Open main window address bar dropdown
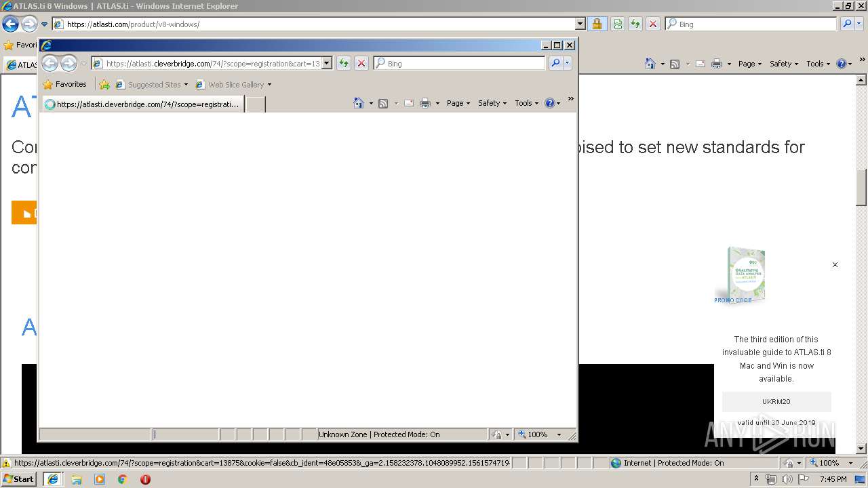868x488 pixels. (x=580, y=24)
